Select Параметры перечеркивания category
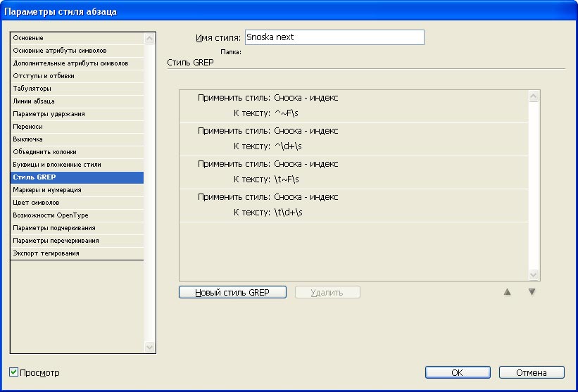578x392 pixels. (x=77, y=241)
